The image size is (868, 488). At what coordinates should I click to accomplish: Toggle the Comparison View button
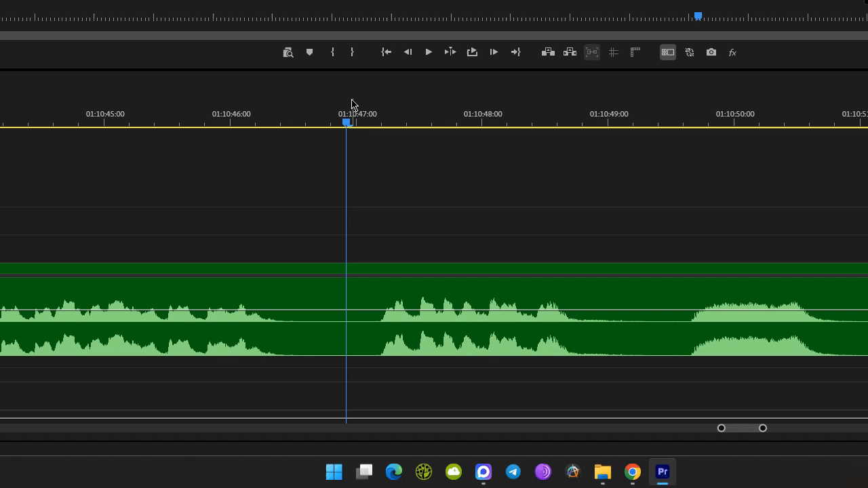point(668,52)
